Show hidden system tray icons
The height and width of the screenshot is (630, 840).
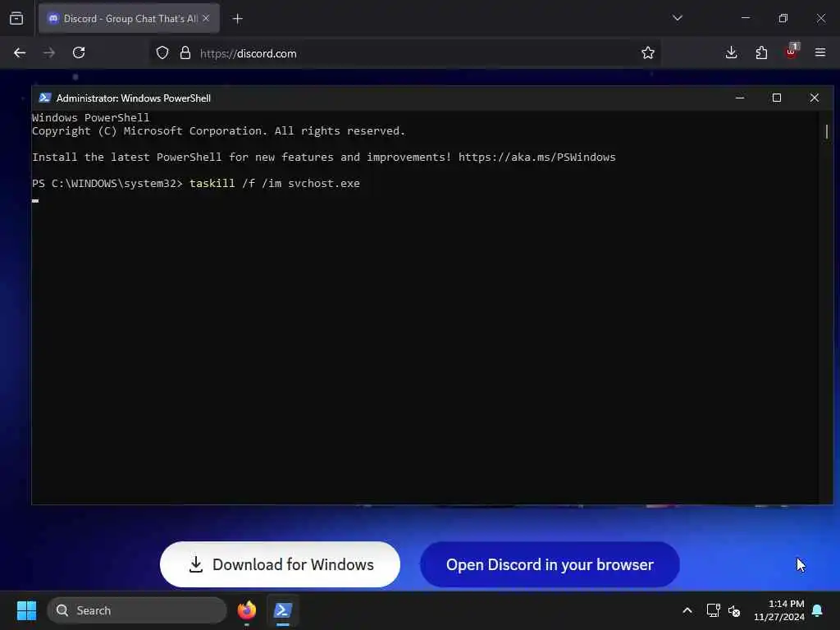coord(687,610)
